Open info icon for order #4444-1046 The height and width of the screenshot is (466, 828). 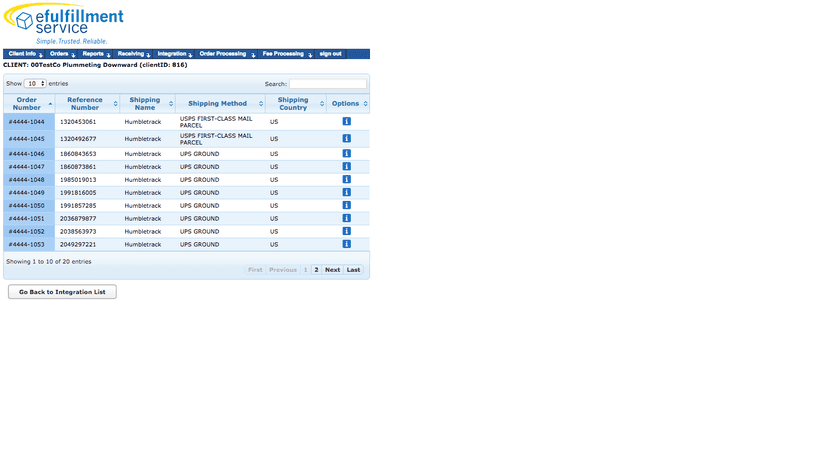click(x=346, y=154)
